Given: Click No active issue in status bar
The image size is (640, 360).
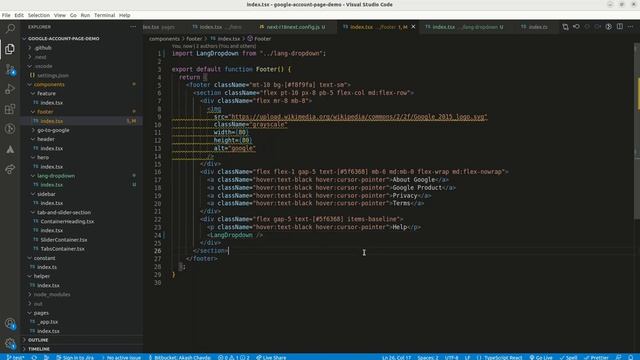Looking at the screenshot, I should [x=121, y=357].
